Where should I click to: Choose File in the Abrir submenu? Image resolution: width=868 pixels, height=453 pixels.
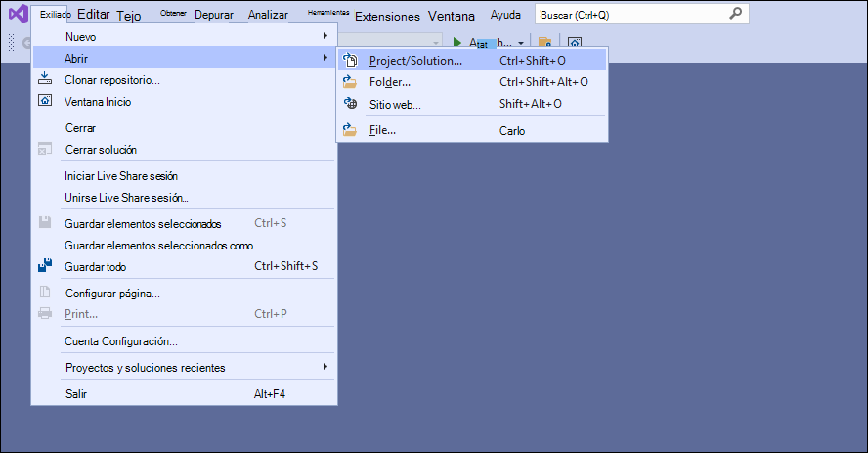click(472, 130)
